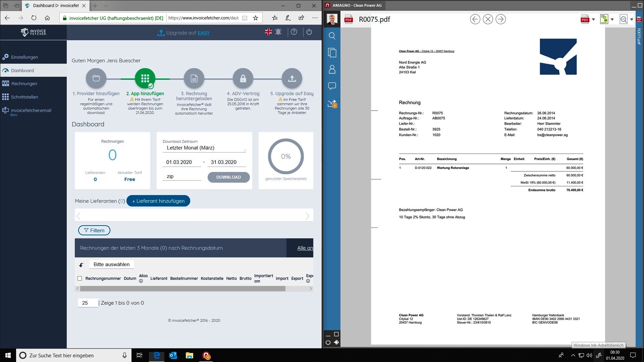Toggle the select-all invoices checkbox
This screenshot has height=362, width=644.
(79, 279)
